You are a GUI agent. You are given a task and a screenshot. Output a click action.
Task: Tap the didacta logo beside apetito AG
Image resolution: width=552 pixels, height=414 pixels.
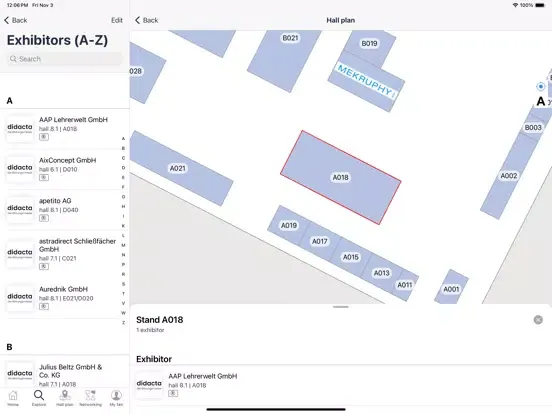click(20, 209)
